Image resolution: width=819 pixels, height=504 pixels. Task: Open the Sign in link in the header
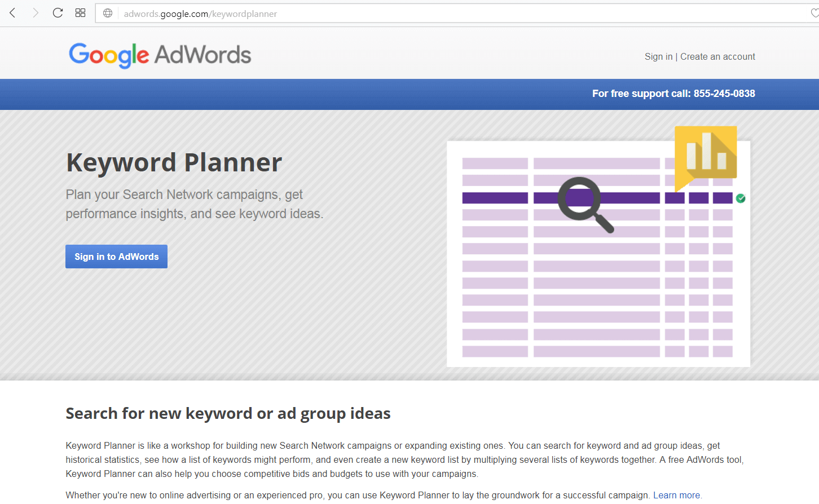click(x=658, y=56)
